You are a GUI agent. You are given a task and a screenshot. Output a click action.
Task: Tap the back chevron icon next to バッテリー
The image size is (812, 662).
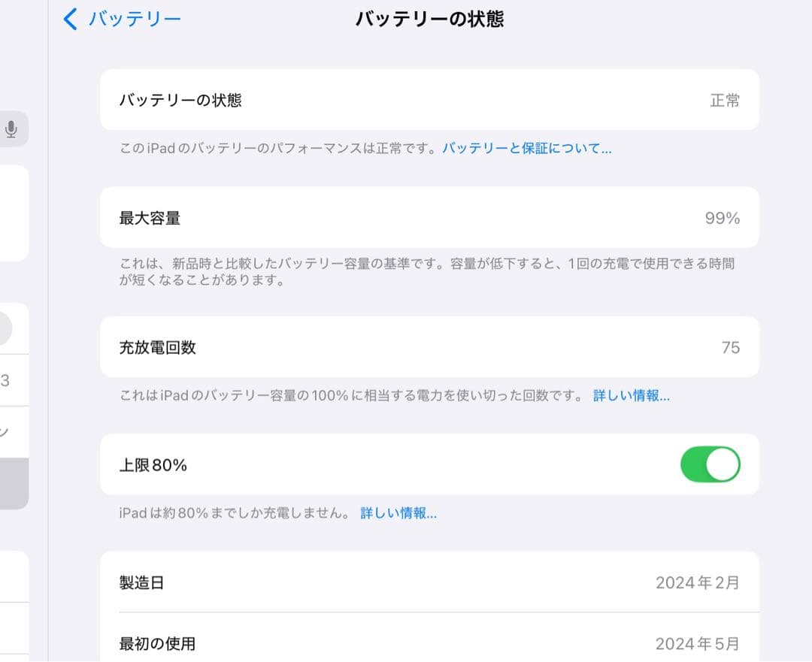[68, 19]
